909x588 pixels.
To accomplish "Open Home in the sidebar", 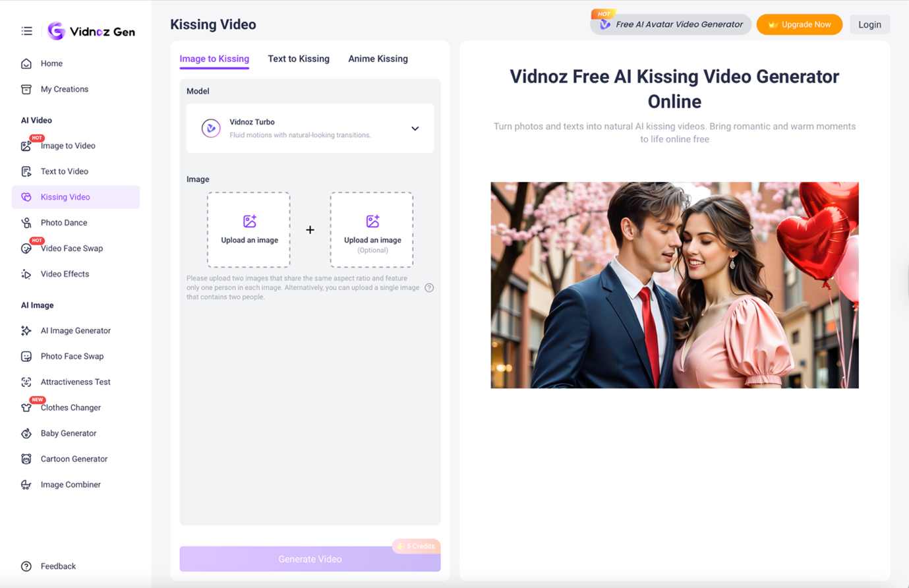I will 76,64.
